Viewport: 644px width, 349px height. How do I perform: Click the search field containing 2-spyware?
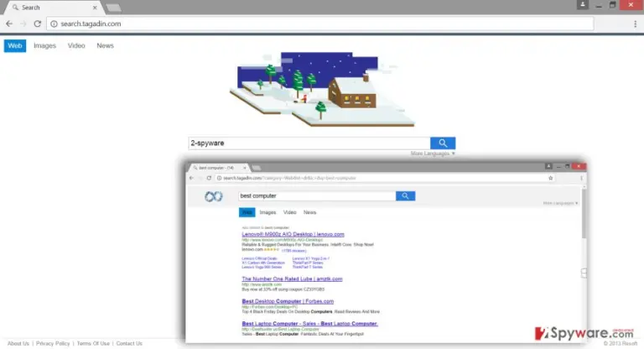(309, 143)
